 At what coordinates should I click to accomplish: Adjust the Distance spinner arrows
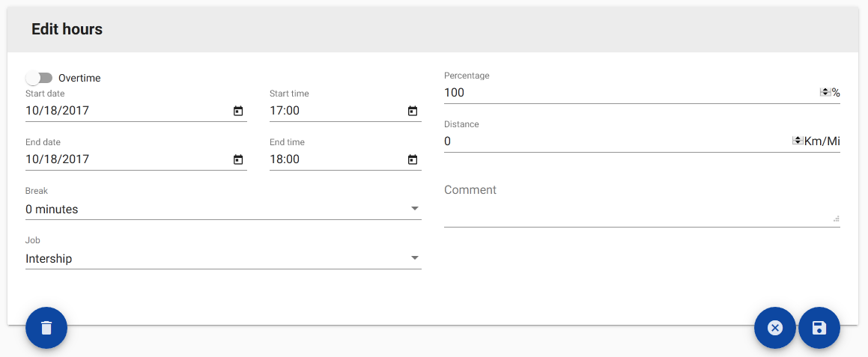click(798, 141)
